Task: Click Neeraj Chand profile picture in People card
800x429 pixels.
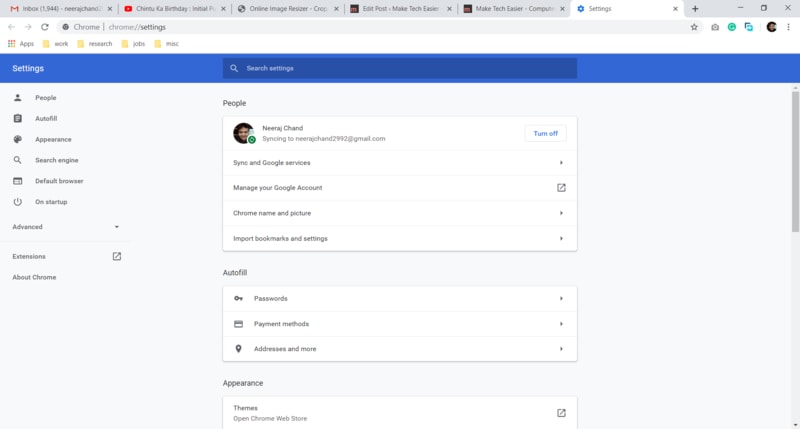Action: pyautogui.click(x=244, y=133)
